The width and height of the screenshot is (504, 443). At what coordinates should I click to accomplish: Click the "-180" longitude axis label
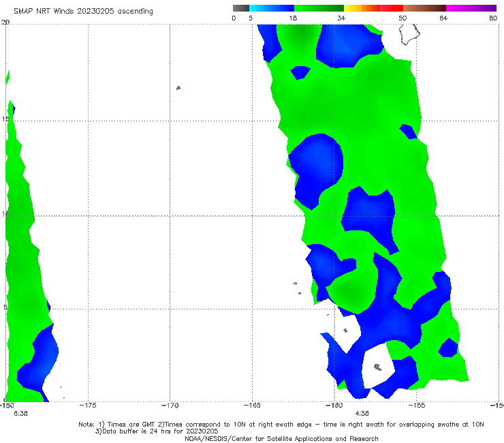7,406
